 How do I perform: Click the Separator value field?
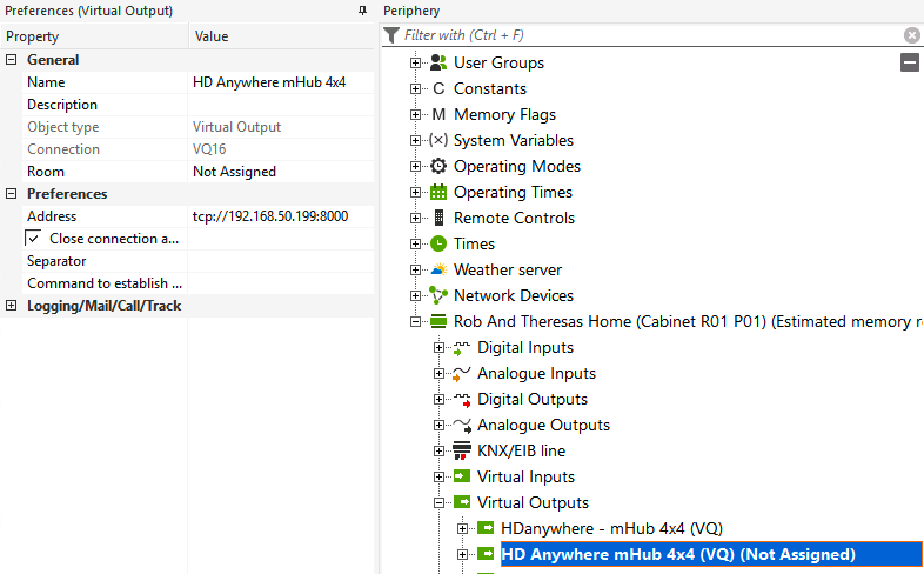tap(280, 261)
